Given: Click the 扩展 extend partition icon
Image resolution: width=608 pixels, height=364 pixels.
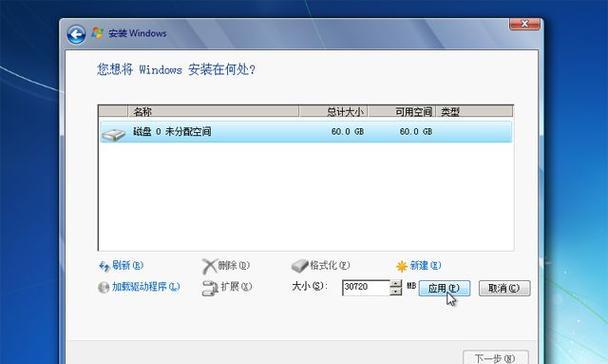Looking at the screenshot, I should 210,288.
